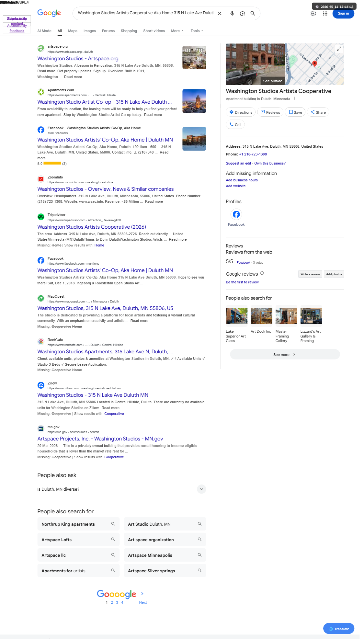The width and height of the screenshot is (364, 639).
Task: Click the Write a review button
Action: pyautogui.click(x=310, y=274)
